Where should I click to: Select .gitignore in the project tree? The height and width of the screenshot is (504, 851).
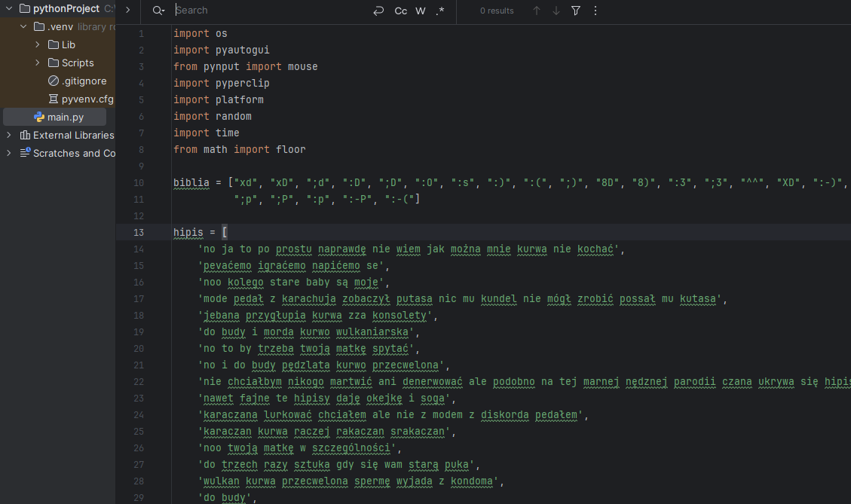84,81
